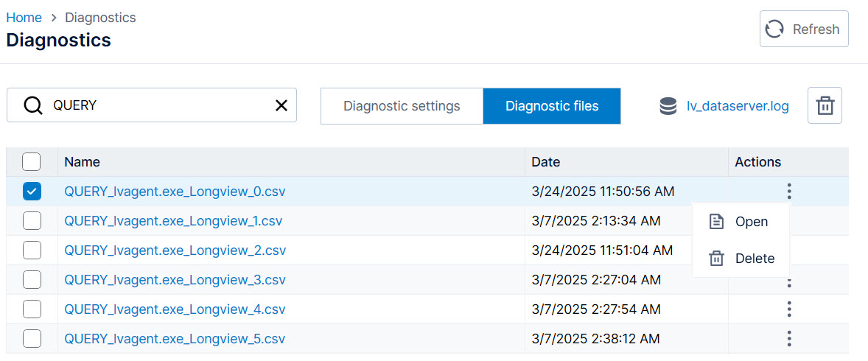Toggle the select-all header checkbox
This screenshot has height=361, width=868.
32,161
